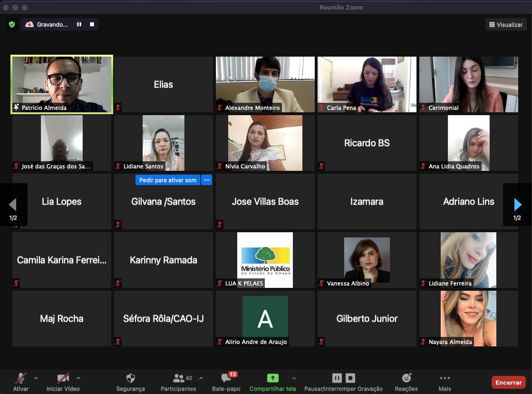The height and width of the screenshot is (394, 532).
Task: Click the red Encerrar button
Action: click(508, 382)
